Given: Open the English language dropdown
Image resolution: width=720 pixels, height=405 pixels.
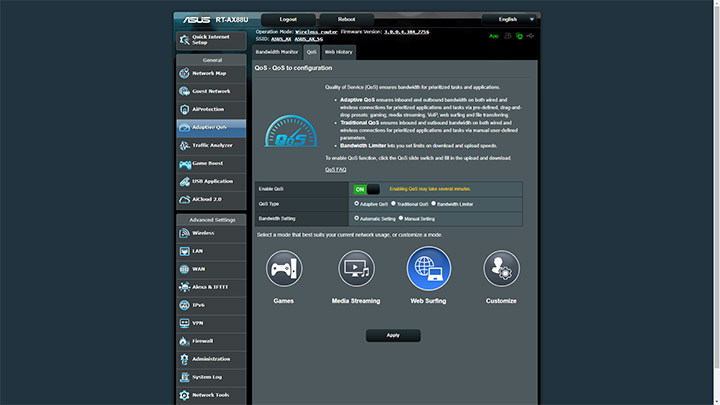Looking at the screenshot, I should (509, 19).
